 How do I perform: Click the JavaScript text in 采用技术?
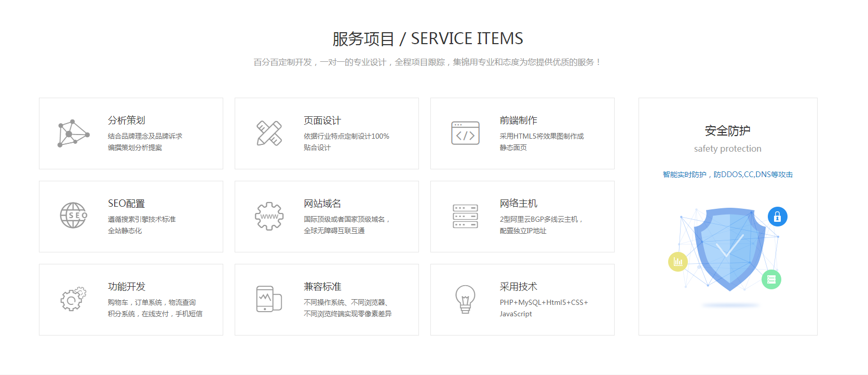516,314
